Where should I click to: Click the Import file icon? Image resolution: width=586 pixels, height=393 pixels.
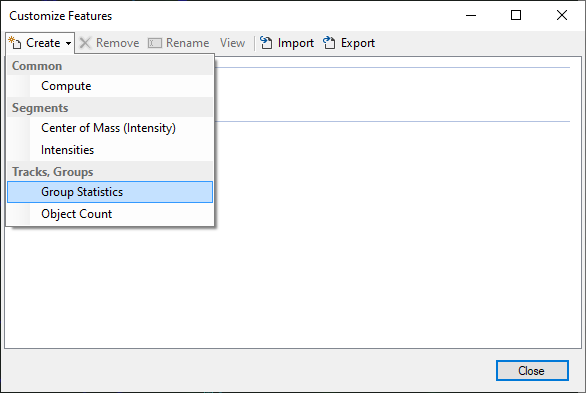pos(266,43)
